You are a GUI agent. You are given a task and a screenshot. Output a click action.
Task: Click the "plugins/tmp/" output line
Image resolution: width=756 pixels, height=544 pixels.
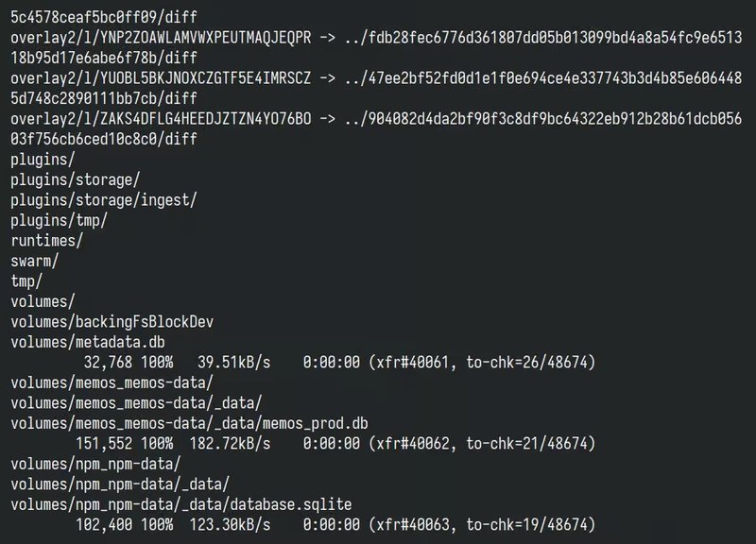59,220
